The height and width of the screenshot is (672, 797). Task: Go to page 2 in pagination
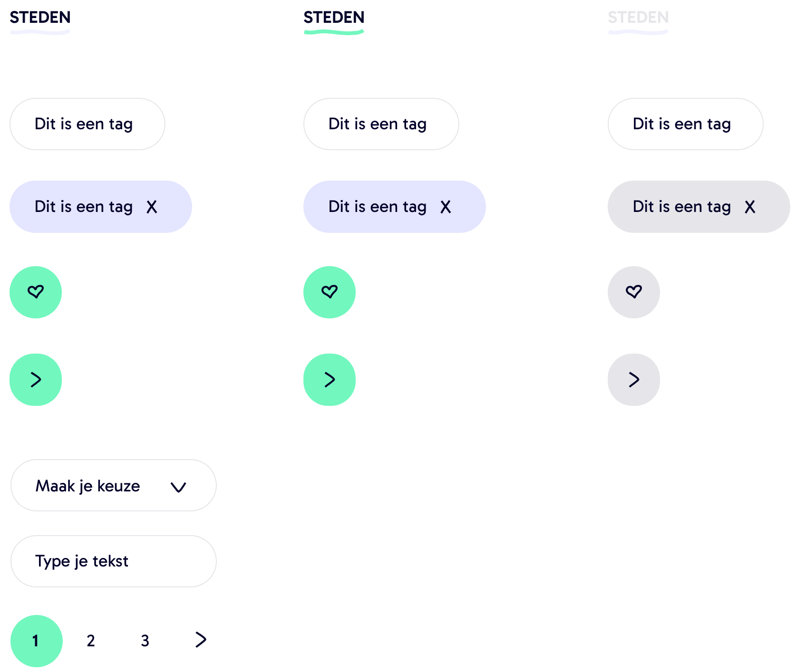tap(91, 641)
